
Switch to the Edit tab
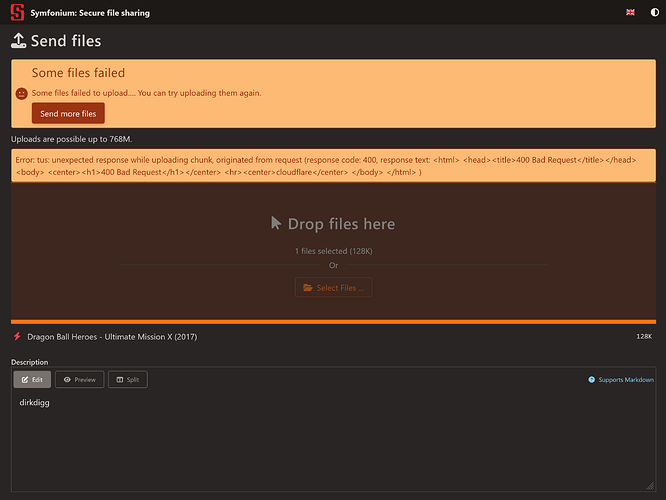(x=32, y=379)
